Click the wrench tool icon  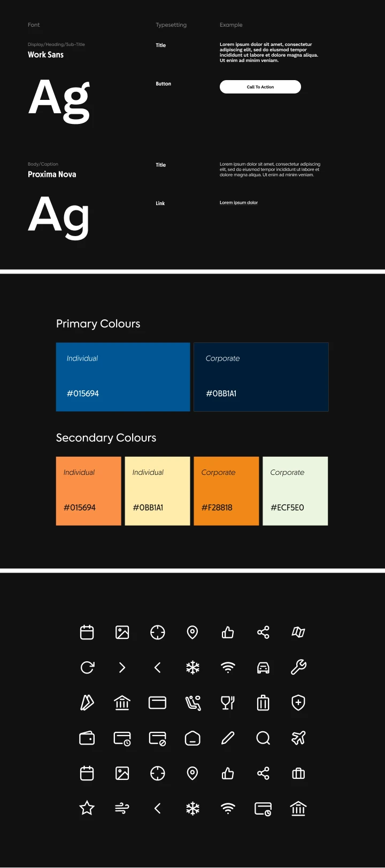(x=298, y=667)
